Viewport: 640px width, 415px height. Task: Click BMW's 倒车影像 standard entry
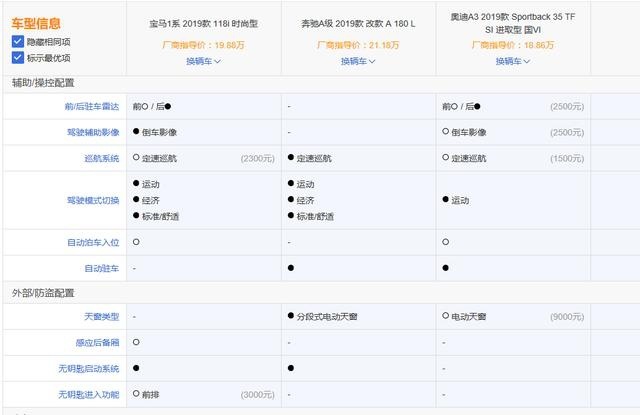[155, 132]
